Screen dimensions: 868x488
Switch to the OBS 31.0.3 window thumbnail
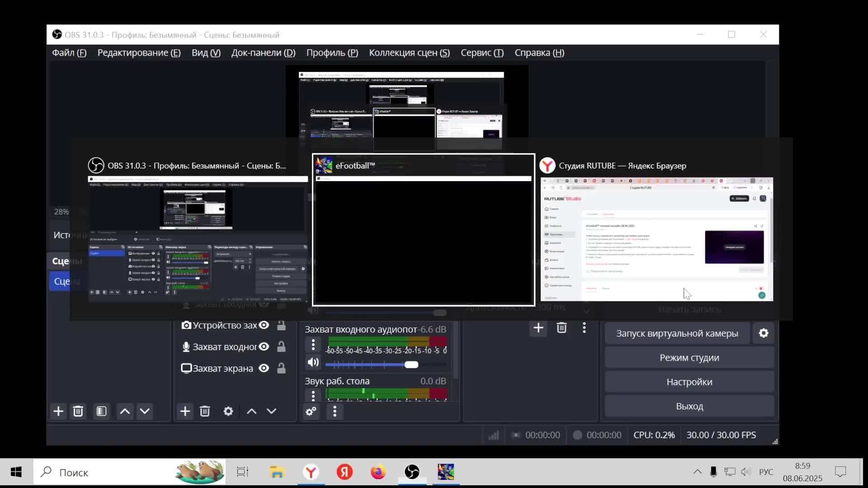198,230
